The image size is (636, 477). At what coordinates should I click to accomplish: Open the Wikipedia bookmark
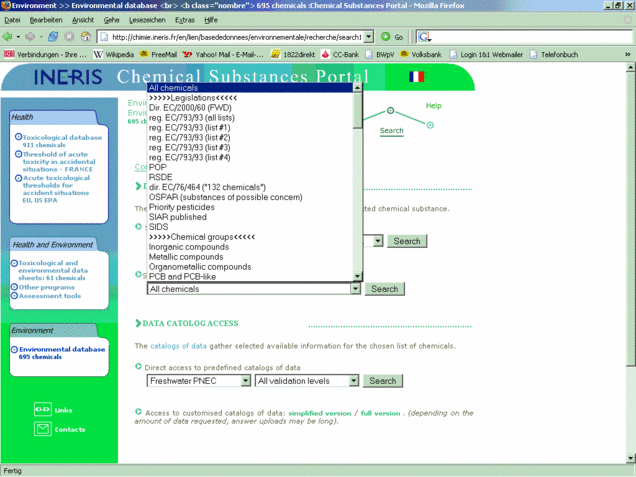click(x=114, y=54)
